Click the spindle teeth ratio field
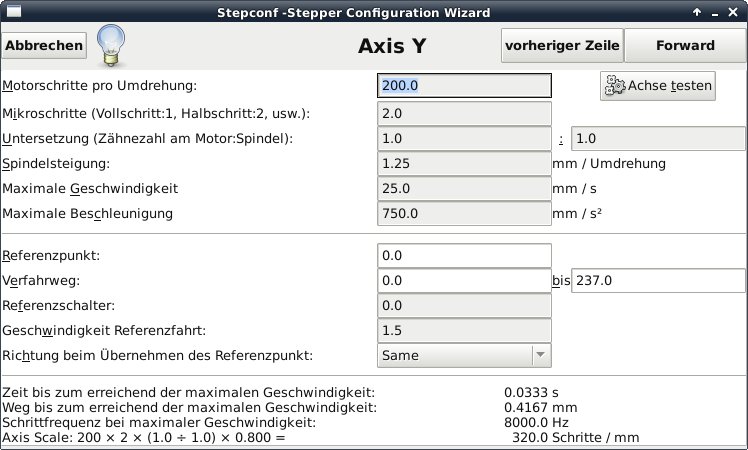This screenshot has width=748, height=450. click(658, 138)
